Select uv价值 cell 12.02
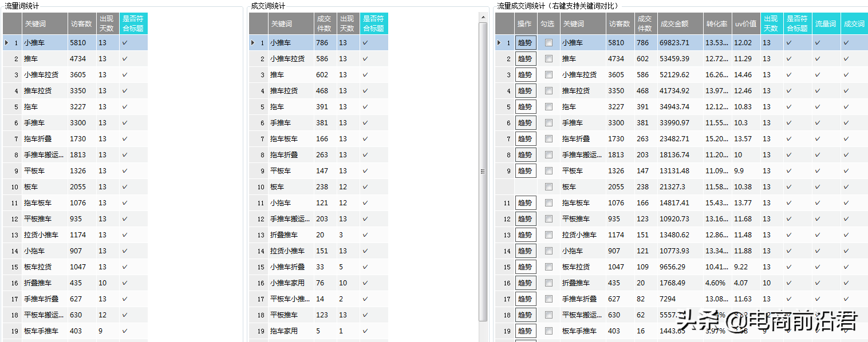Viewport: 868px width, 342px height. 746,43
